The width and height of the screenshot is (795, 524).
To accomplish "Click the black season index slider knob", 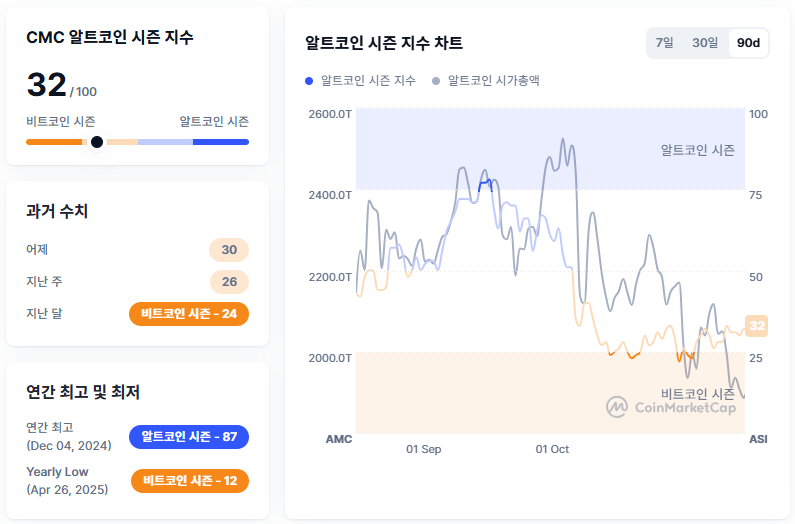I will pos(97,142).
